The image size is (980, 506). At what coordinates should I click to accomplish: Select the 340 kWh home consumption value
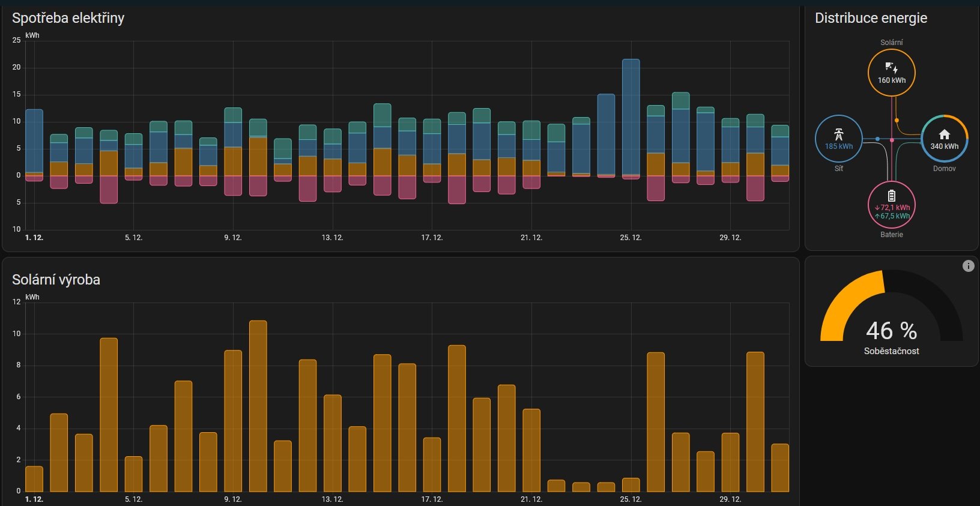944,146
